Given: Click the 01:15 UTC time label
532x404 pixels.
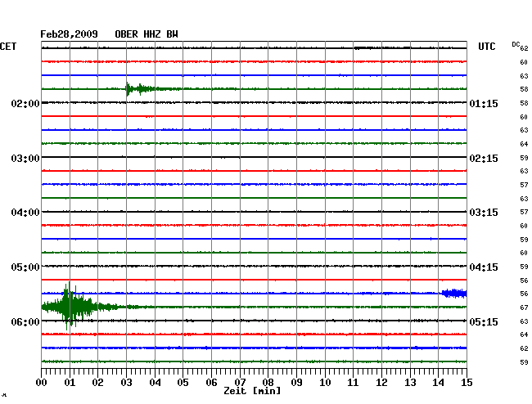Looking at the screenshot, I should point(484,103).
